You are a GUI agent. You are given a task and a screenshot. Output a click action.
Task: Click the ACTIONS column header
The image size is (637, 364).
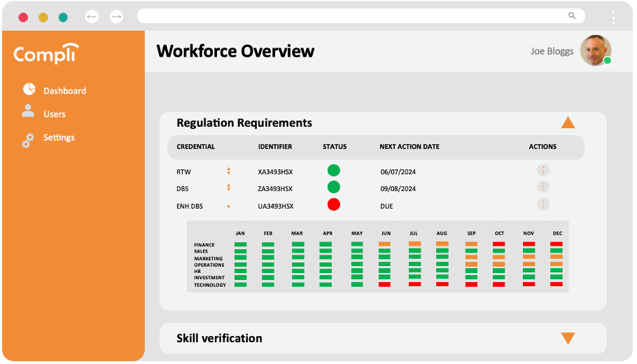[x=542, y=147]
